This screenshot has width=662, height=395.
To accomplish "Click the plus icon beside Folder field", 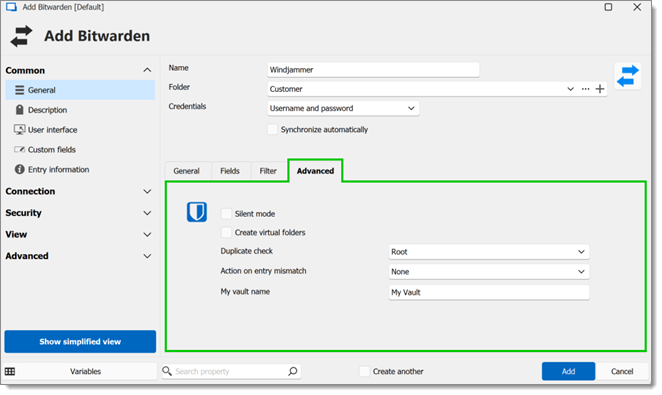I will point(600,89).
